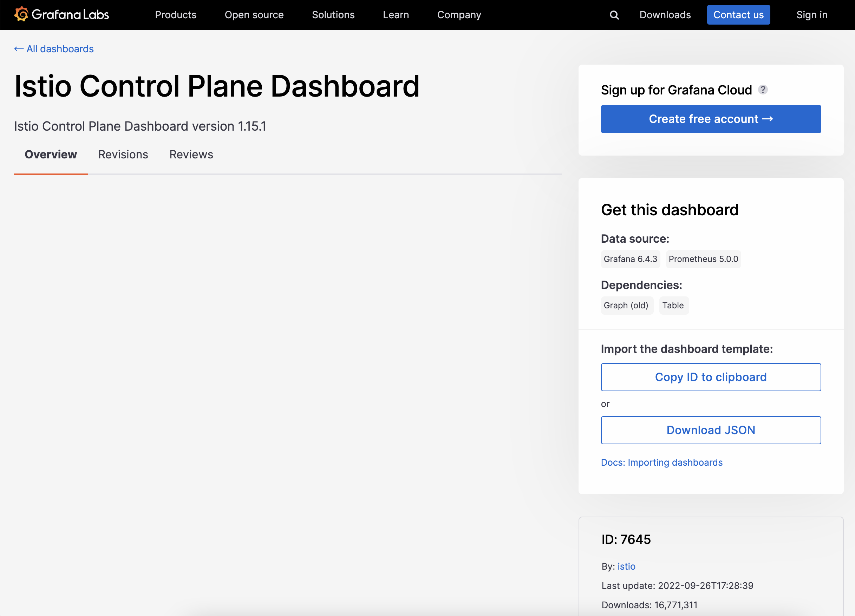
Task: Open the Learn menu
Action: (x=396, y=15)
